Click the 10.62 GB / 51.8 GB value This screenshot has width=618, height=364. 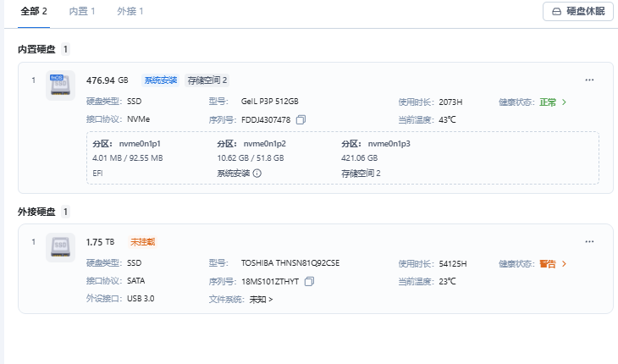point(251,158)
